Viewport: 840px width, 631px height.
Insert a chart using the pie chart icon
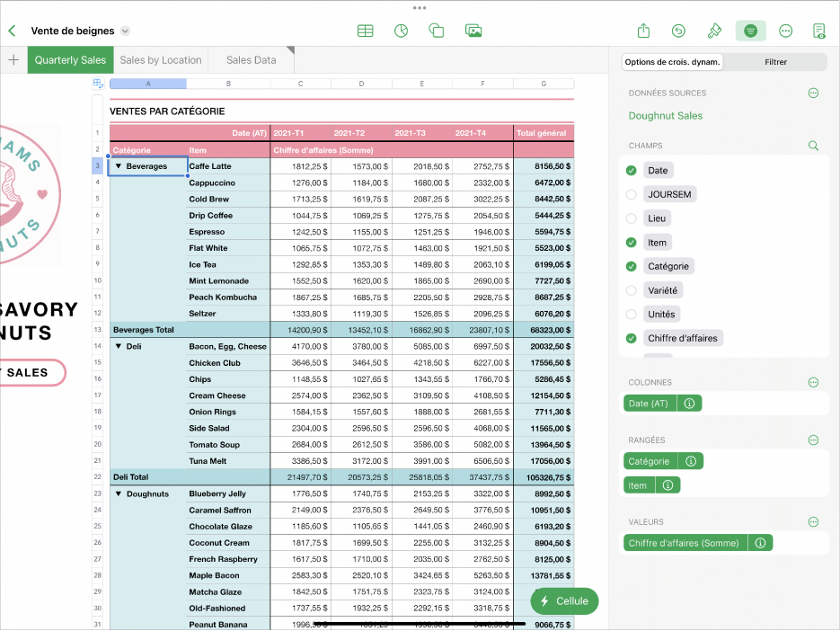point(402,31)
